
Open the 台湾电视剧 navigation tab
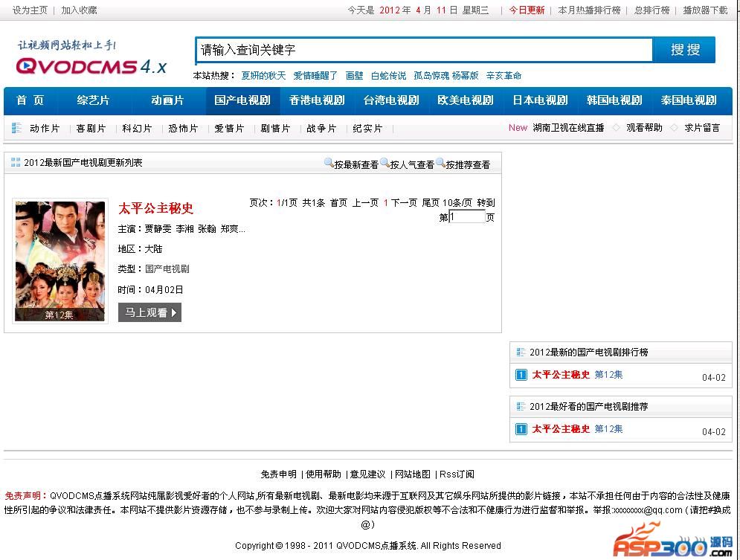(391, 100)
